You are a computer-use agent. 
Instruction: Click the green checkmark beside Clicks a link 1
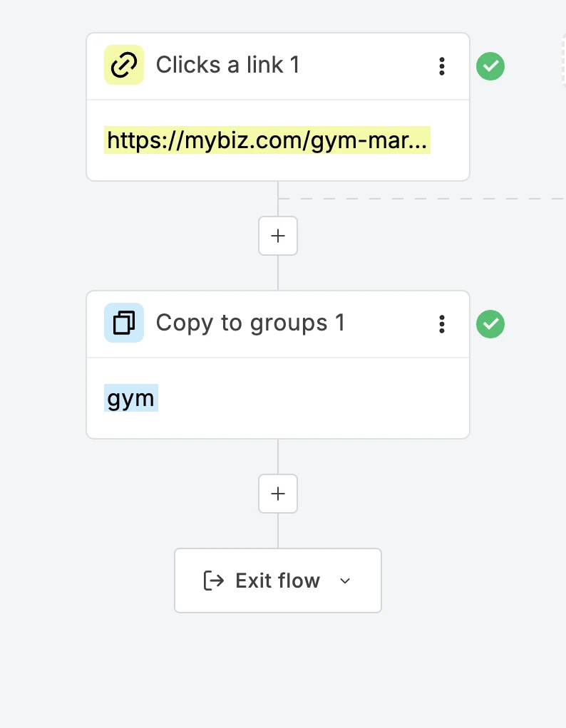click(x=490, y=66)
